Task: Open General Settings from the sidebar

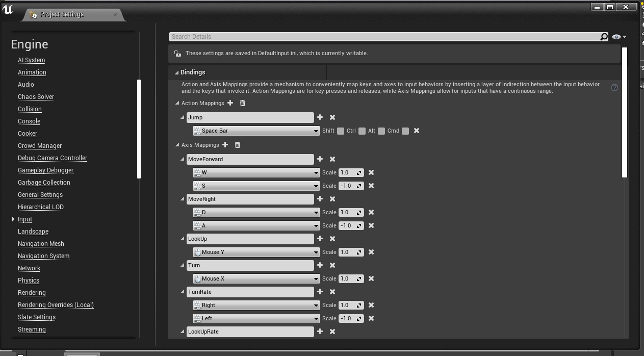Action: 40,194
